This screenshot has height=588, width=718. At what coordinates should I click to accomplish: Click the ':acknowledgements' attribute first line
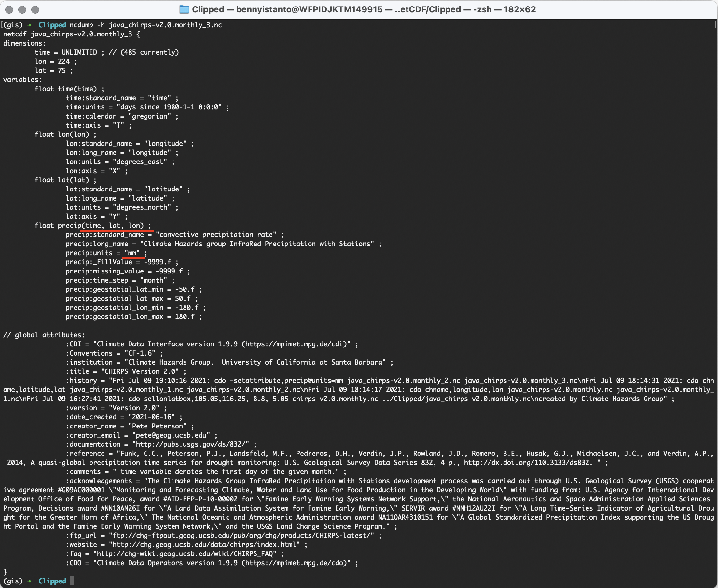click(x=390, y=481)
